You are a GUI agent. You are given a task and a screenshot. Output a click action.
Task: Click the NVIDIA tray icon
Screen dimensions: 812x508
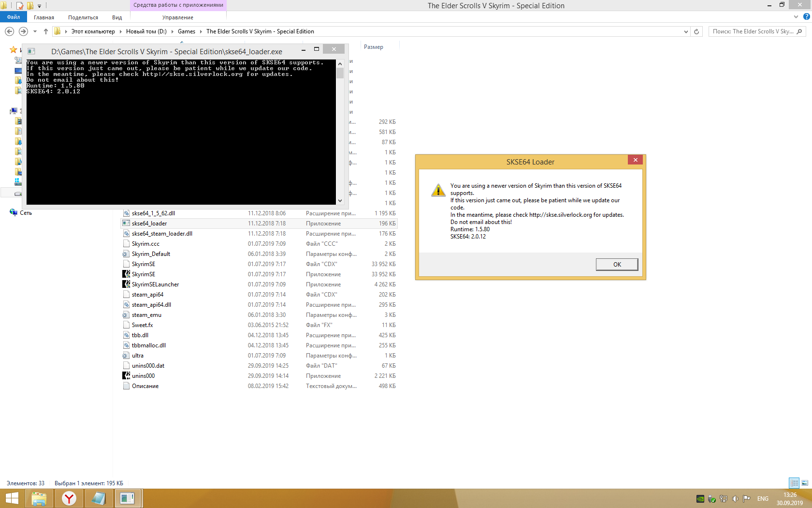pos(700,499)
